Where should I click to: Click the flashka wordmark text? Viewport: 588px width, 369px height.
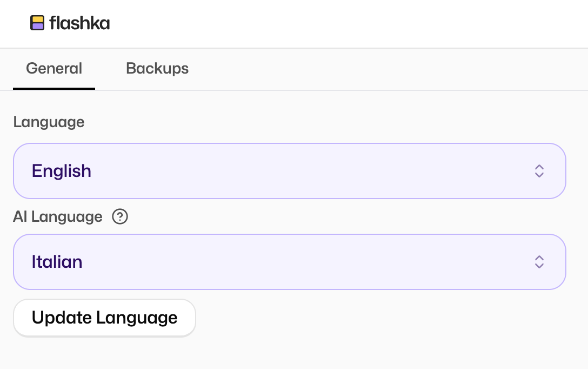pyautogui.click(x=79, y=23)
